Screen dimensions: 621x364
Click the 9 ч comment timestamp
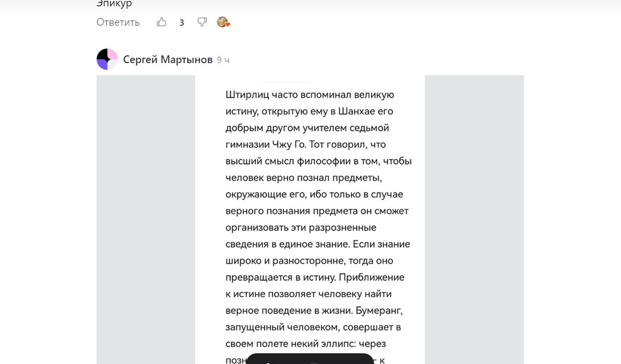coord(223,60)
